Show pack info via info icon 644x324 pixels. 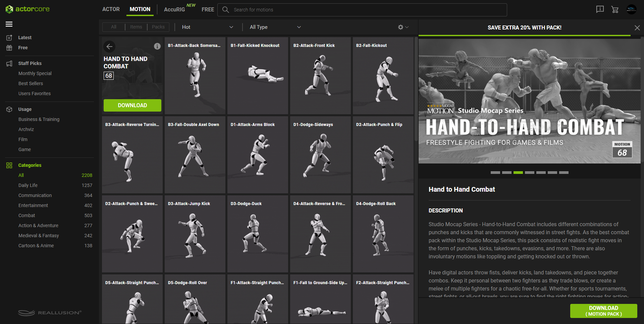tap(157, 46)
